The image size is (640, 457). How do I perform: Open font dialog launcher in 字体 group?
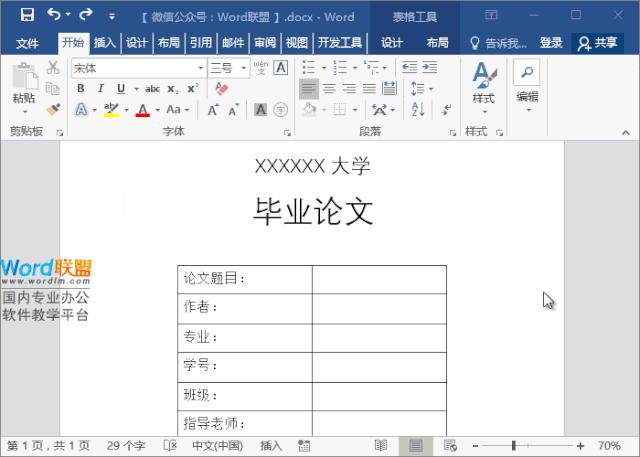pyautogui.click(x=287, y=133)
